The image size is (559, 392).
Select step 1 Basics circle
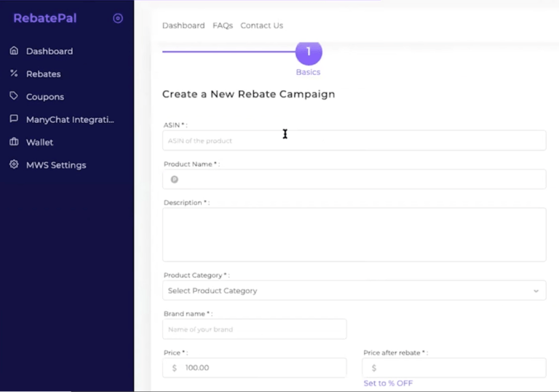[309, 52]
